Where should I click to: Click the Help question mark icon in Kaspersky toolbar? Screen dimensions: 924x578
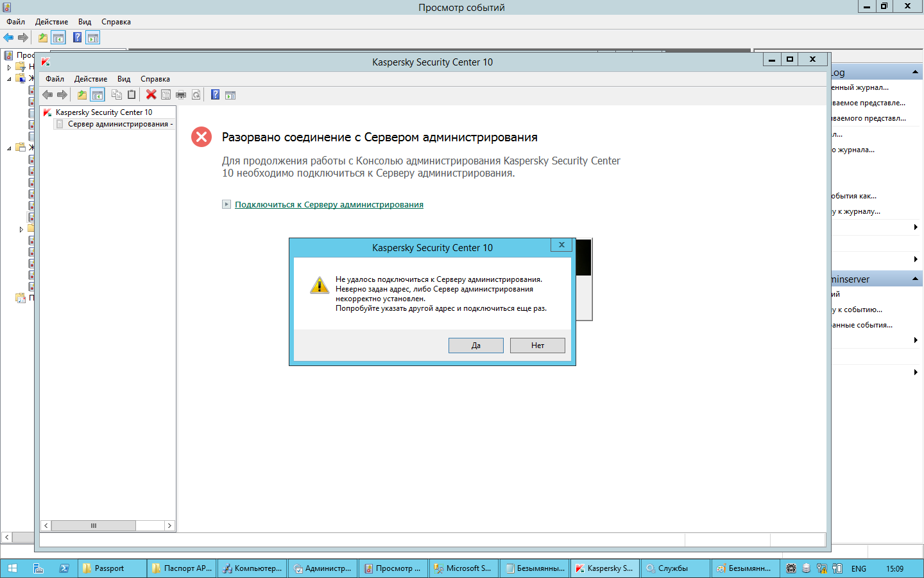pyautogui.click(x=216, y=95)
